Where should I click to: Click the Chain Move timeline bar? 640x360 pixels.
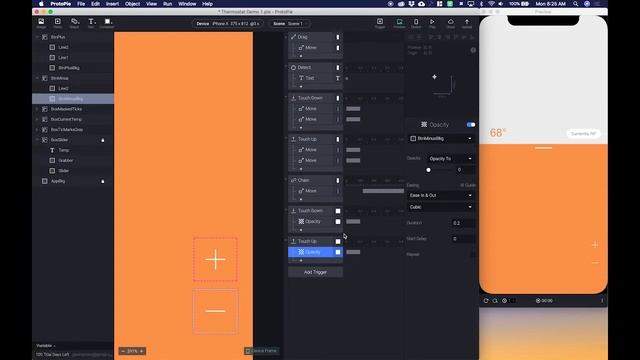(x=383, y=191)
